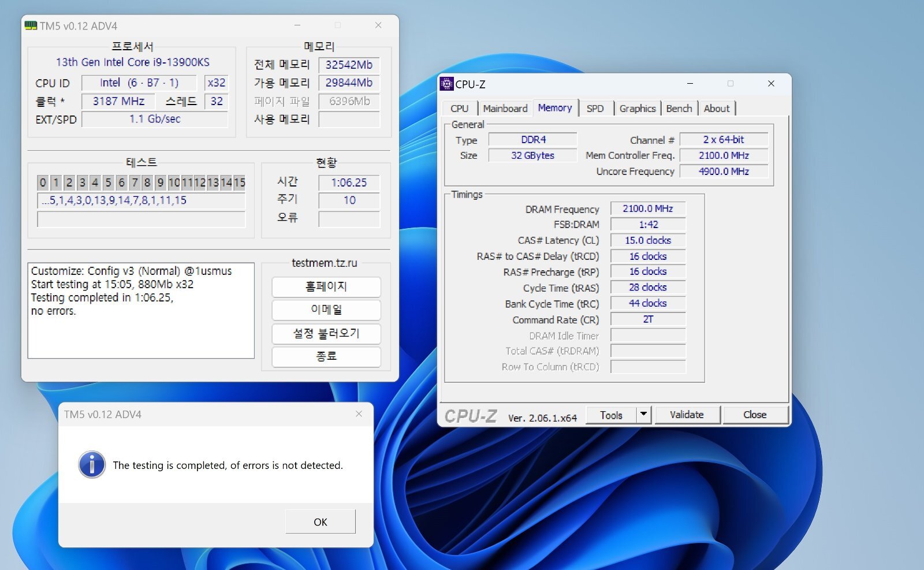Click test cell 8 in TM5 test row
Screen dimensions: 924x570
pyautogui.click(x=147, y=182)
